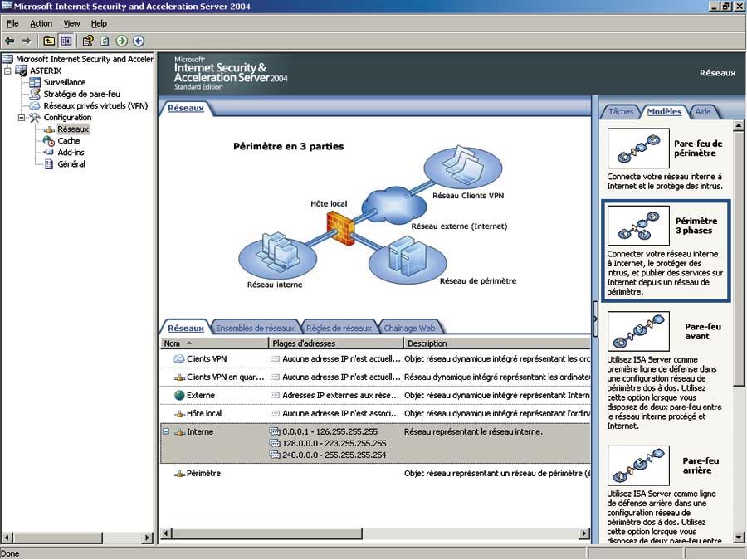Open the Chaînage Web tab

coord(409,328)
